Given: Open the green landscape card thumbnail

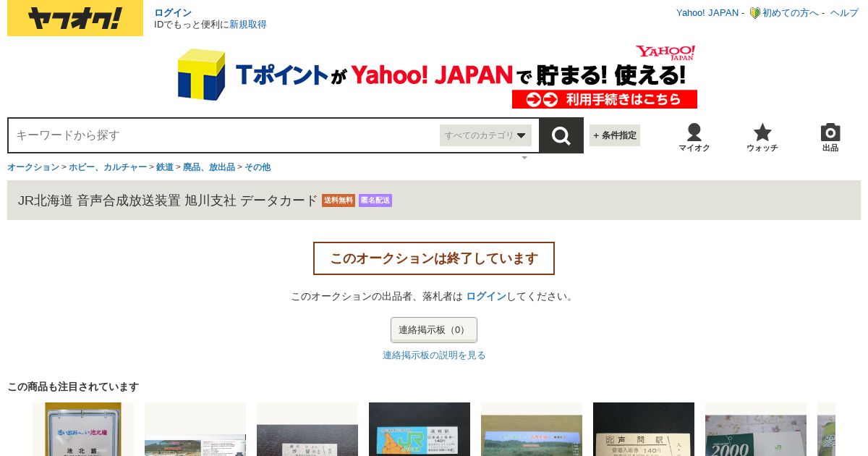Looking at the screenshot, I should (532, 429).
